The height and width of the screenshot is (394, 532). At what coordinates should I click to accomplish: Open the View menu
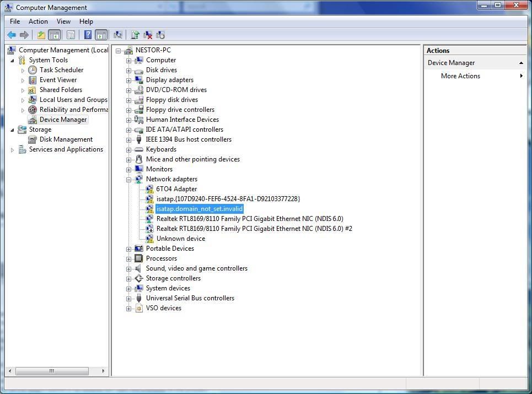63,21
